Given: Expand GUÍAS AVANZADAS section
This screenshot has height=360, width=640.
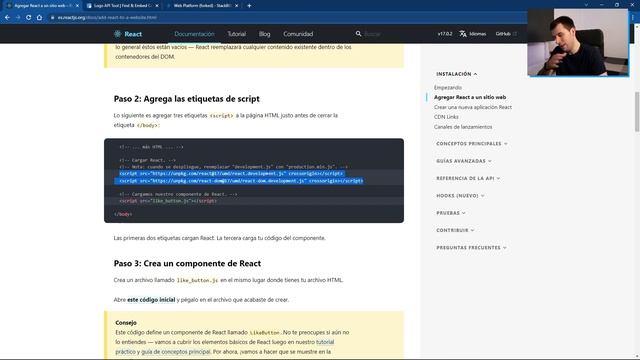Looking at the screenshot, I should (x=464, y=161).
